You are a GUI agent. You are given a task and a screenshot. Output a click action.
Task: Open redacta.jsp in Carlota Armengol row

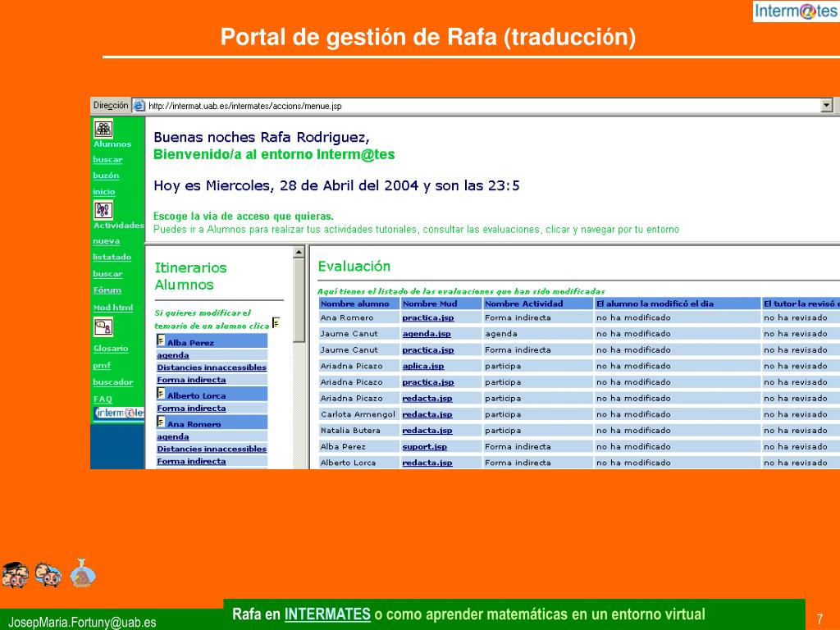[x=427, y=414]
